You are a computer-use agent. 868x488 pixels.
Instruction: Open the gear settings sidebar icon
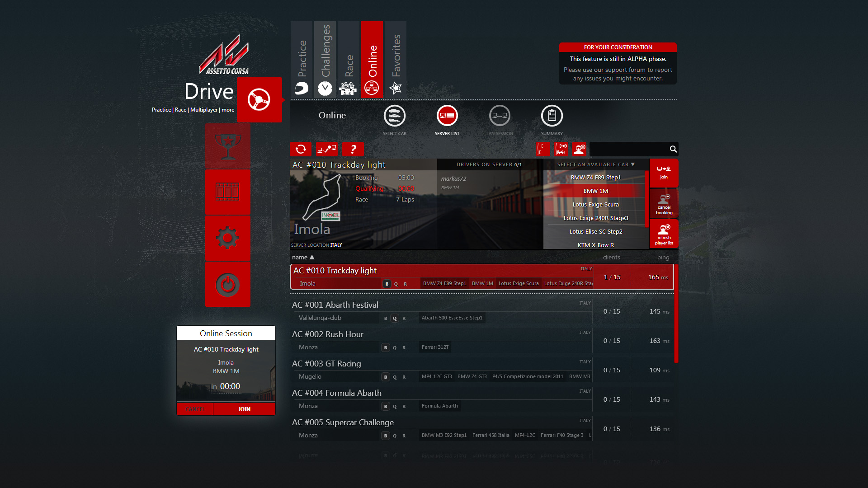[227, 238]
